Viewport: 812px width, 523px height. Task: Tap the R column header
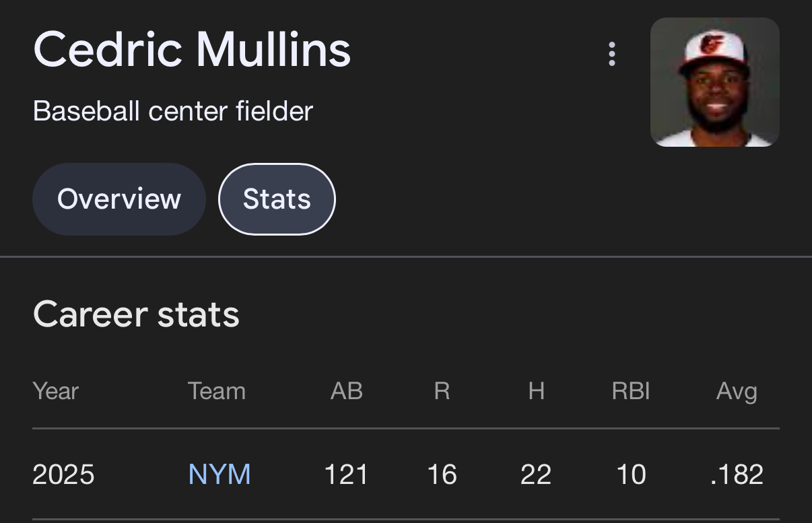[442, 391]
